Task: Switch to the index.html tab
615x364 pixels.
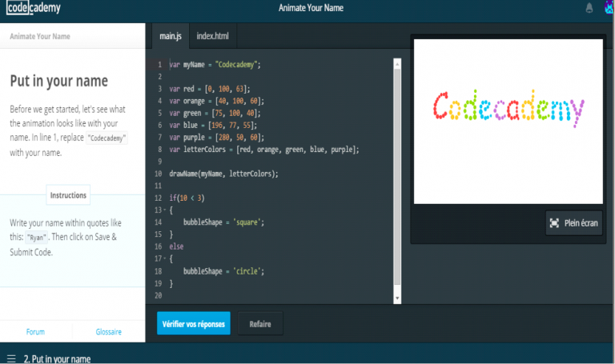Action: pos(212,36)
